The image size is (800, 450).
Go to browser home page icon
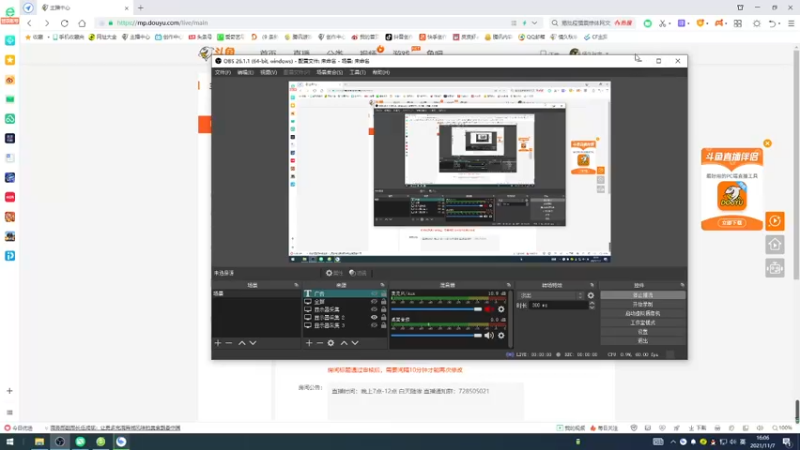pos(82,23)
